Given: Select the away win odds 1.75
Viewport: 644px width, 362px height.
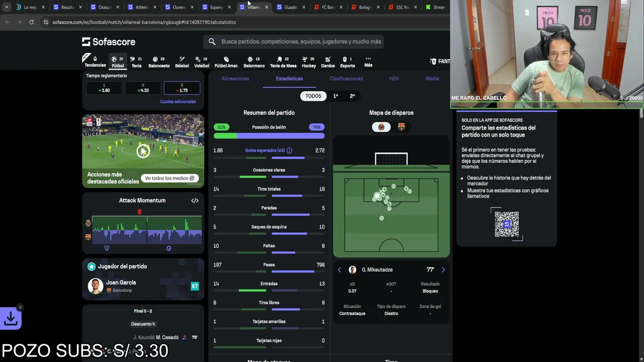Looking at the screenshot, I should point(182,88).
